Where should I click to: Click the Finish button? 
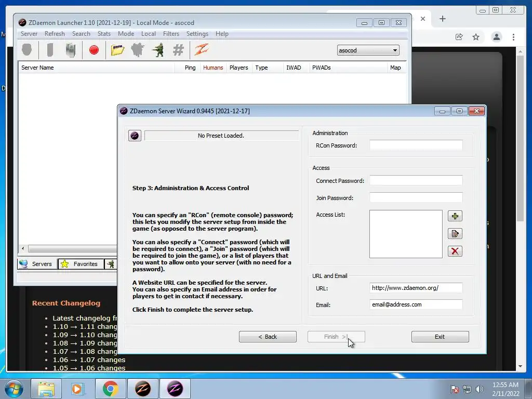pos(336,337)
